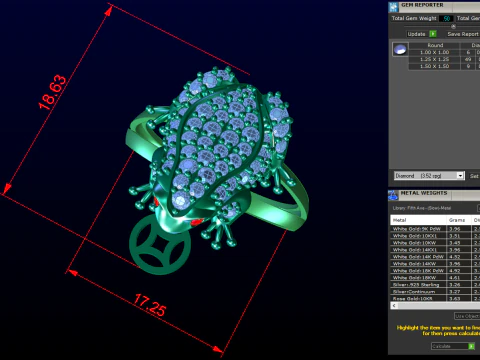Select the White Gold 10KX1 row
The height and width of the screenshot is (360, 480).
coord(435,236)
